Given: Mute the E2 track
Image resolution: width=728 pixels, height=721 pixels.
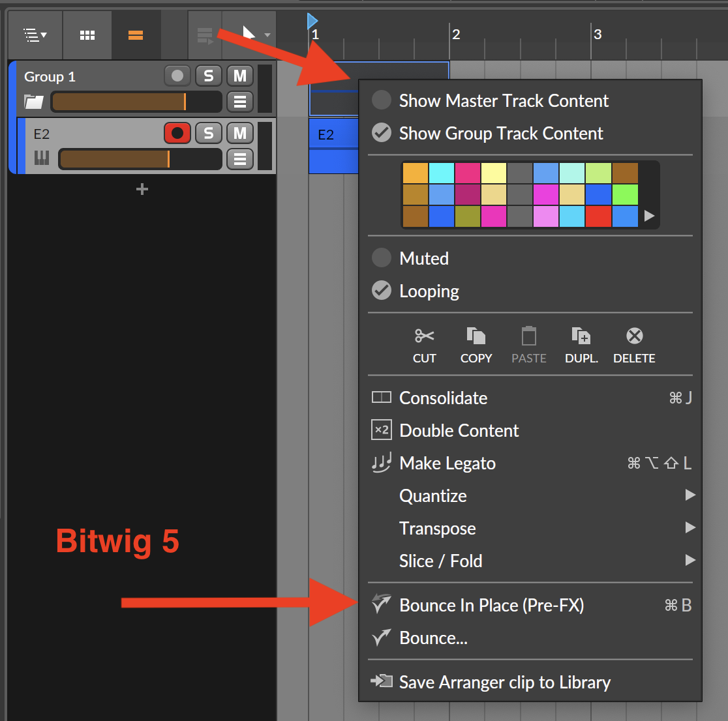Looking at the screenshot, I should tap(240, 133).
